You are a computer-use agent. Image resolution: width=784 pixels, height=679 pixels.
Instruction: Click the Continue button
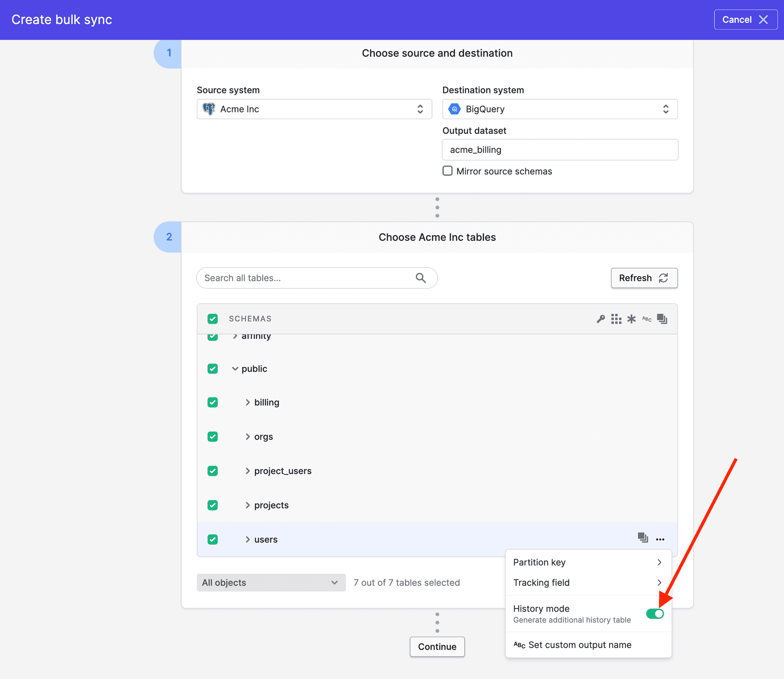(x=437, y=647)
